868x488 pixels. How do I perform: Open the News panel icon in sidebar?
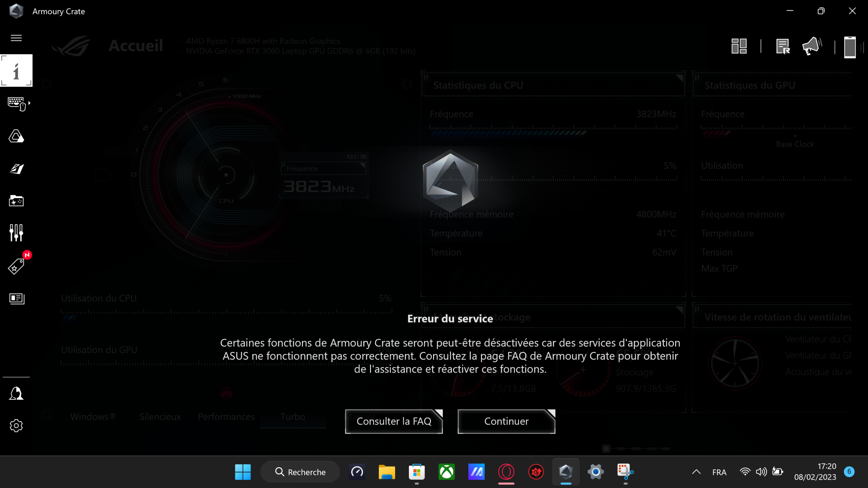16,299
